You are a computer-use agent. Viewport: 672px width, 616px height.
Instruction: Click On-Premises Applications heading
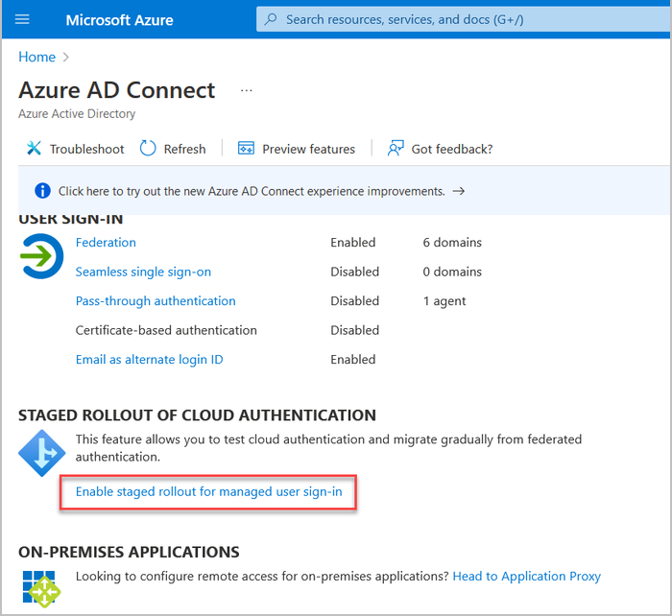pos(129,552)
